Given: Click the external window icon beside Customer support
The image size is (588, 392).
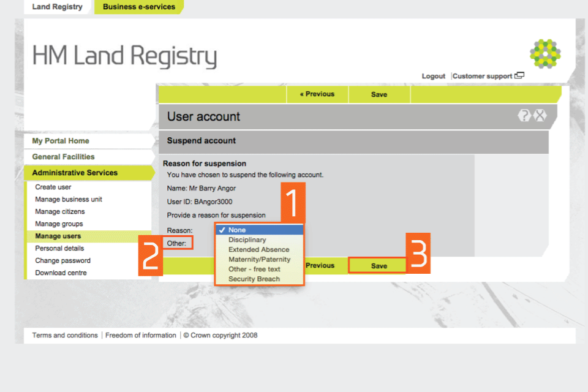Looking at the screenshot, I should [519, 76].
